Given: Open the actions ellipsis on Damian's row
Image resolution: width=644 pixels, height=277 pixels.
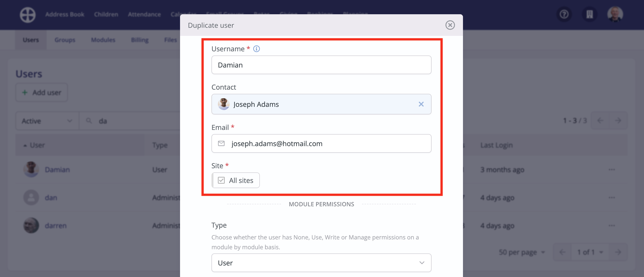Looking at the screenshot, I should tap(612, 169).
